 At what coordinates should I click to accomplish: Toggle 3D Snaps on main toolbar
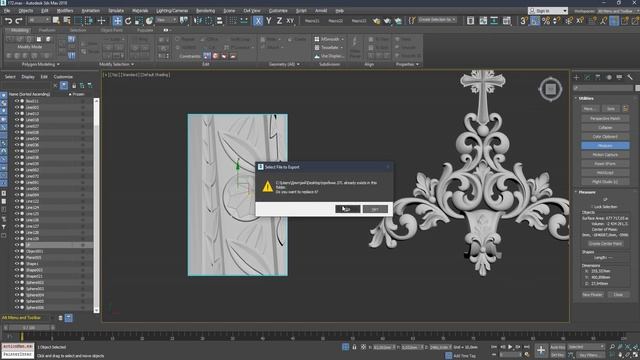coord(524,20)
